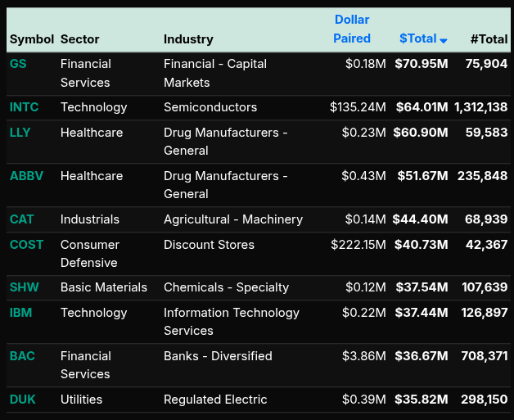Screen dimensions: 514x420
Task: Click the Symbol column header
Action: tap(31, 38)
